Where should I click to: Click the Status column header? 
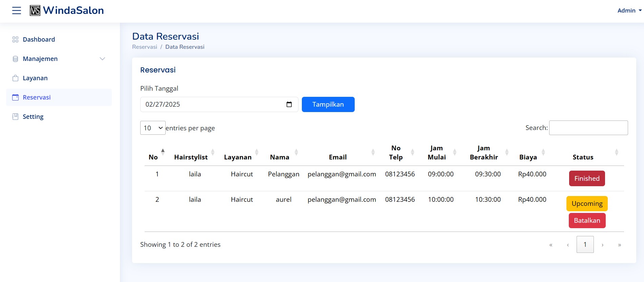[583, 157]
